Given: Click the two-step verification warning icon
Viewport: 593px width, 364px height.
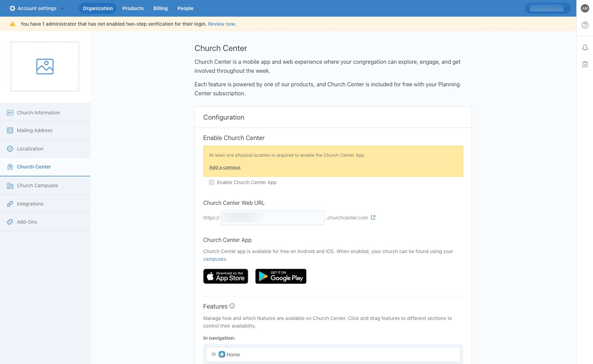Looking at the screenshot, I should click(x=12, y=24).
